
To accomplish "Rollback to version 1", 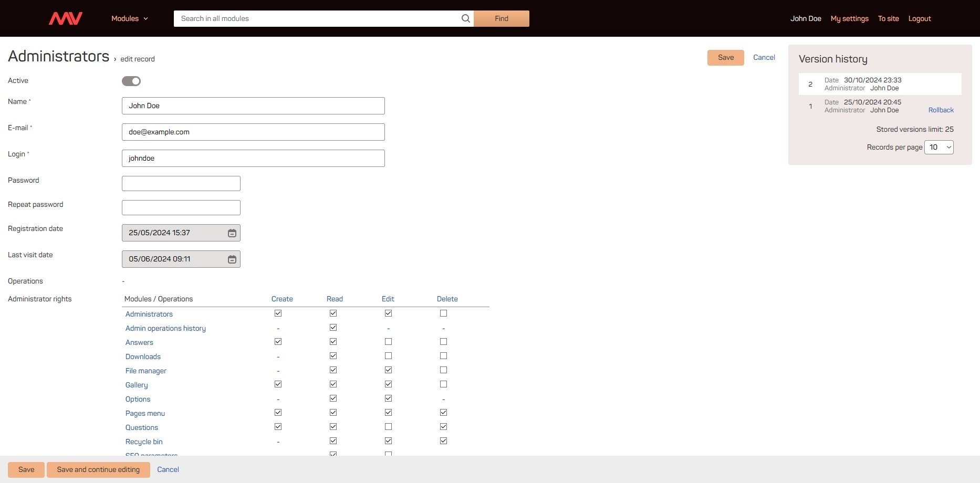I will click(x=941, y=110).
